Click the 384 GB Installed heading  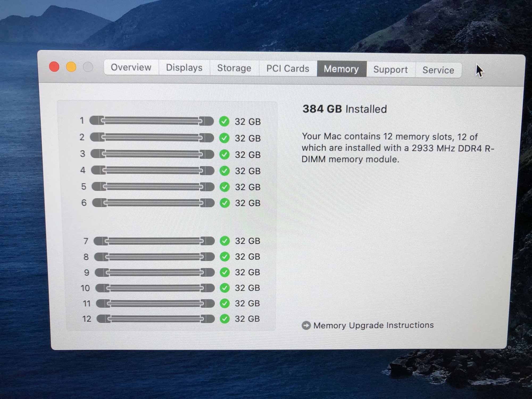pyautogui.click(x=344, y=109)
